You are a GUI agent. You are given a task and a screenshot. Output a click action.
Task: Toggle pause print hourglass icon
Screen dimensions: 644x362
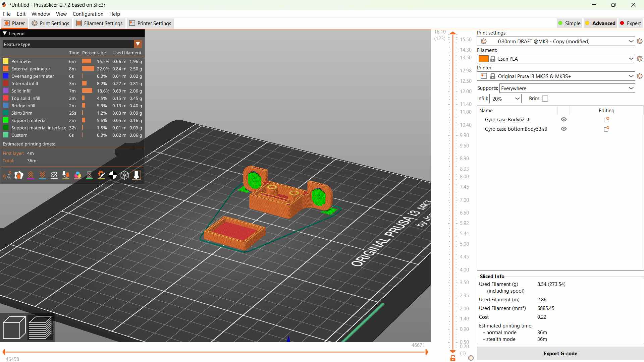pyautogui.click(x=90, y=175)
